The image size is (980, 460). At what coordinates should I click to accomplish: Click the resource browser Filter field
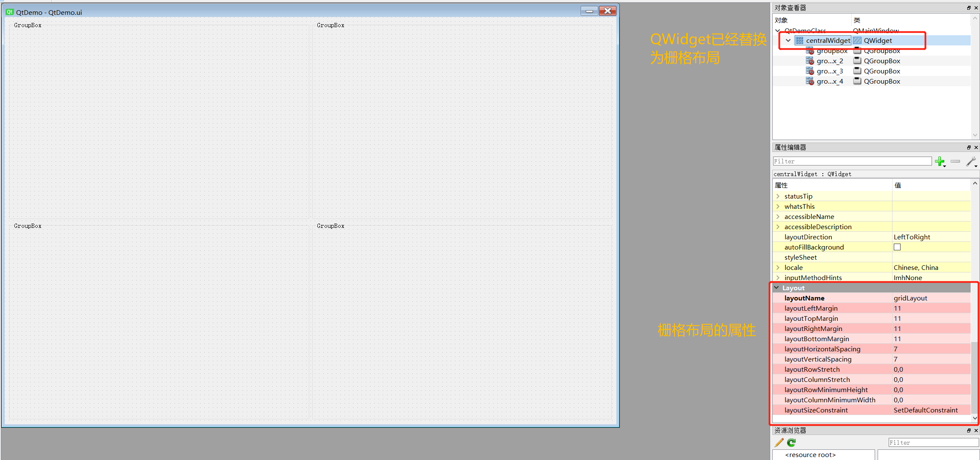[933, 443]
